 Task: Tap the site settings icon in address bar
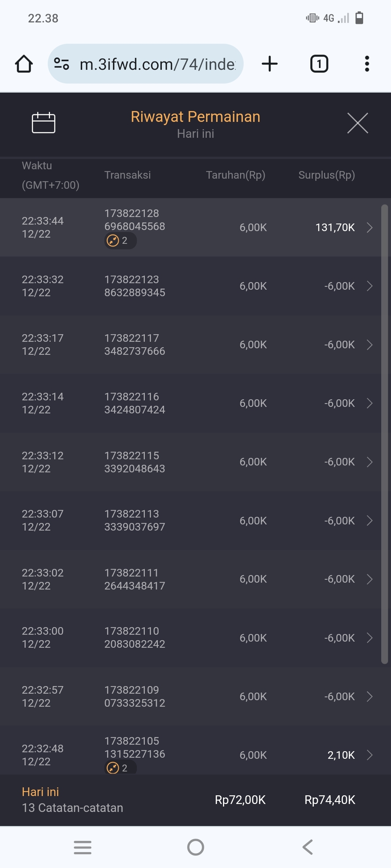click(x=62, y=64)
